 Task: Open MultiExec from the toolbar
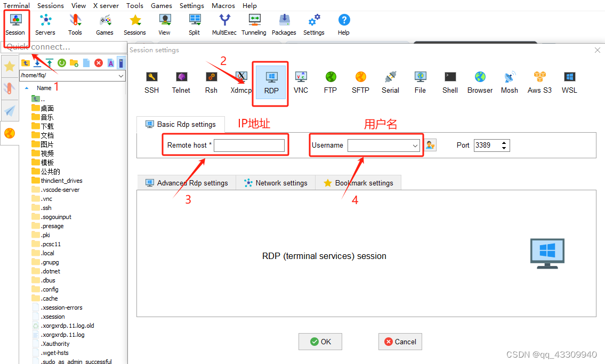click(224, 25)
